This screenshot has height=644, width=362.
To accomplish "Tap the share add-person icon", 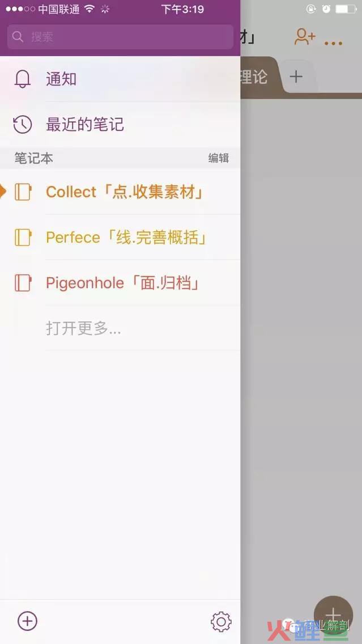I will click(305, 36).
